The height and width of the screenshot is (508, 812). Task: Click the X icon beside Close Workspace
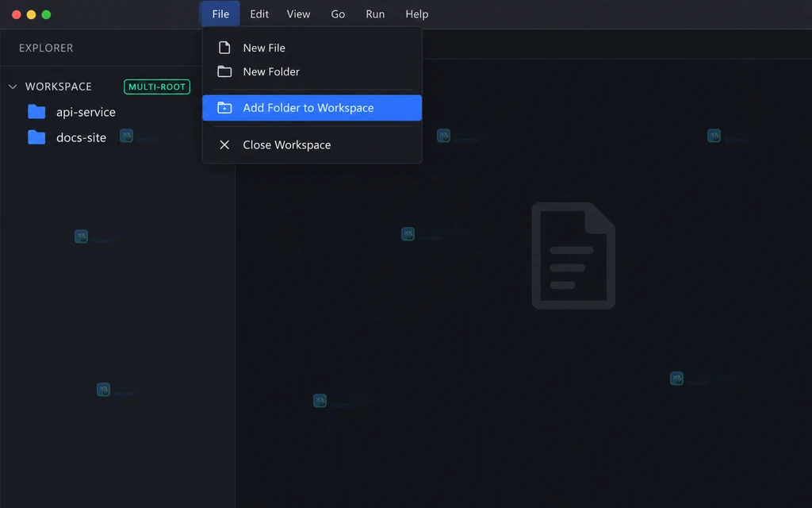pos(224,144)
